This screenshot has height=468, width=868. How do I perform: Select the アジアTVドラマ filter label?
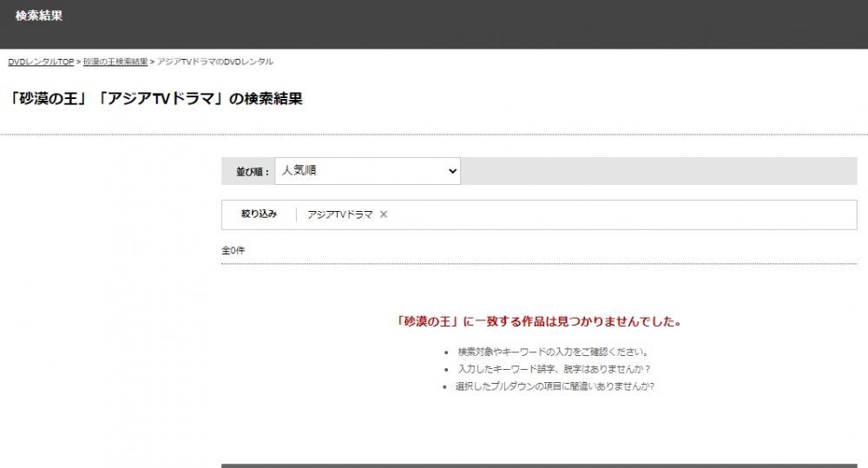pyautogui.click(x=339, y=214)
